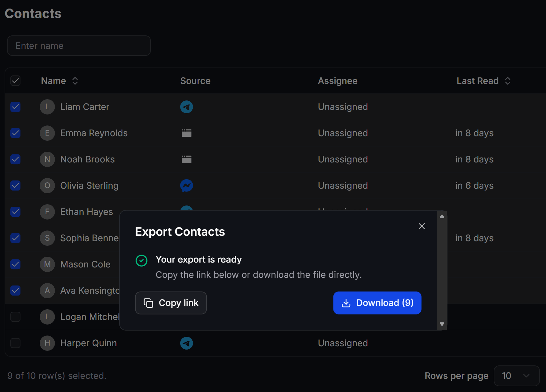Uncheck Mason Cole's row checkbox
This screenshot has height=392, width=546.
coord(16,264)
